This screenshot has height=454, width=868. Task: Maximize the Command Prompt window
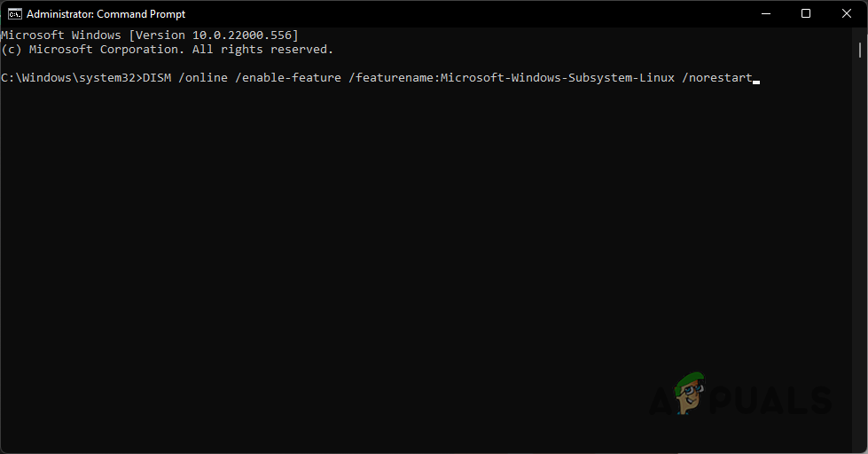[805, 13]
